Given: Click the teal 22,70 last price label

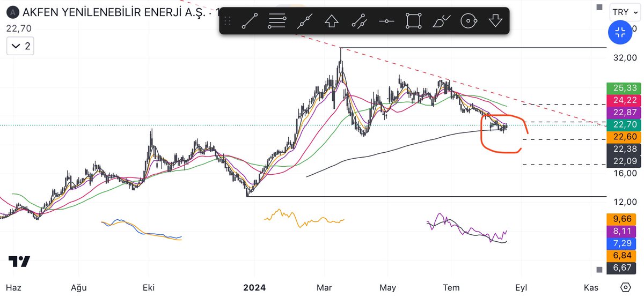Looking at the screenshot, I should pos(623,125).
